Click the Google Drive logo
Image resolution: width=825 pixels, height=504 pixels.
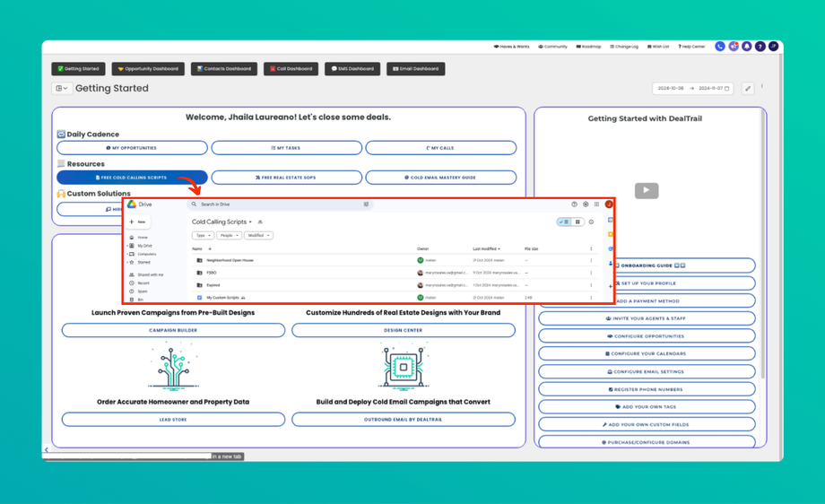132,204
